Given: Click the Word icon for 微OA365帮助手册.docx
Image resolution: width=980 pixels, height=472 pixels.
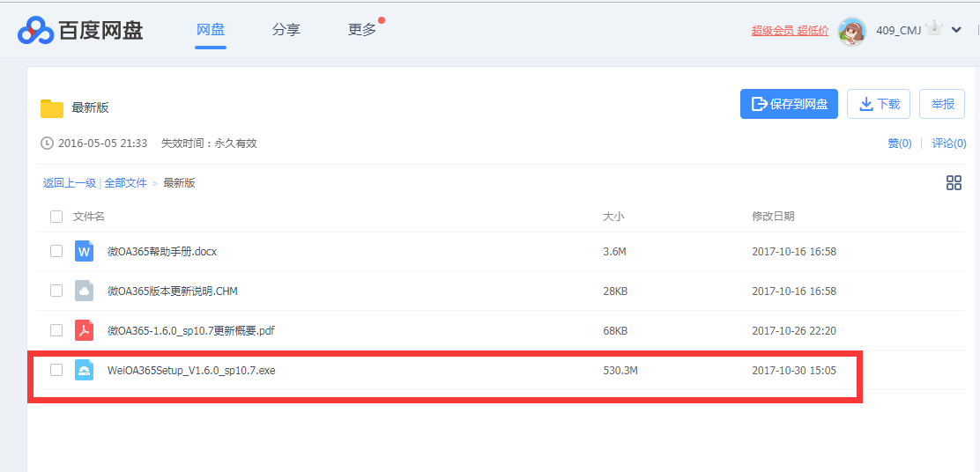Looking at the screenshot, I should 84,251.
